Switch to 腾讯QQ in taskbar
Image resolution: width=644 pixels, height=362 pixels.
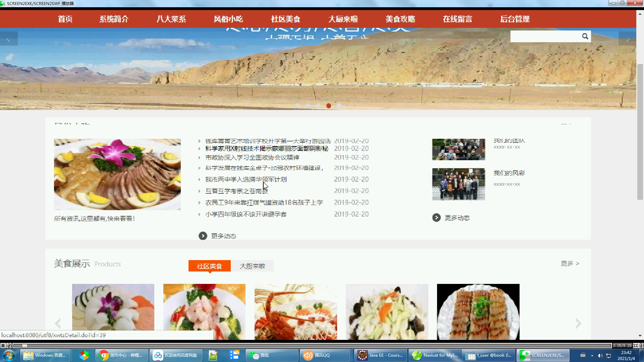pos(325,355)
